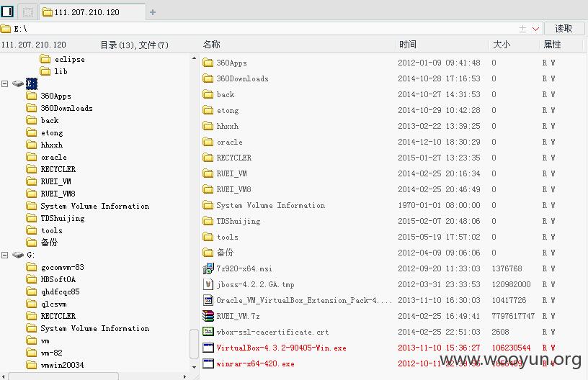Click tools folder icon in file list
The height and width of the screenshot is (380, 588).
(x=208, y=237)
